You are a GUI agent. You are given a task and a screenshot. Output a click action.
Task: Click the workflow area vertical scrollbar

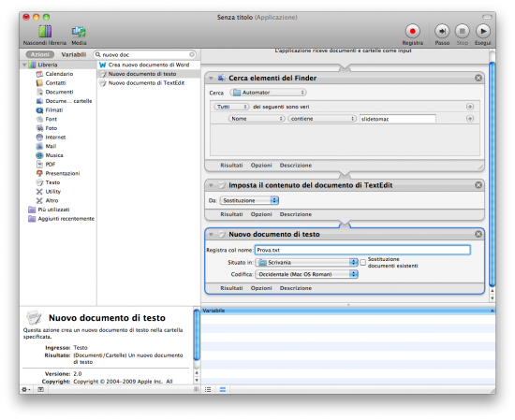(x=492, y=174)
